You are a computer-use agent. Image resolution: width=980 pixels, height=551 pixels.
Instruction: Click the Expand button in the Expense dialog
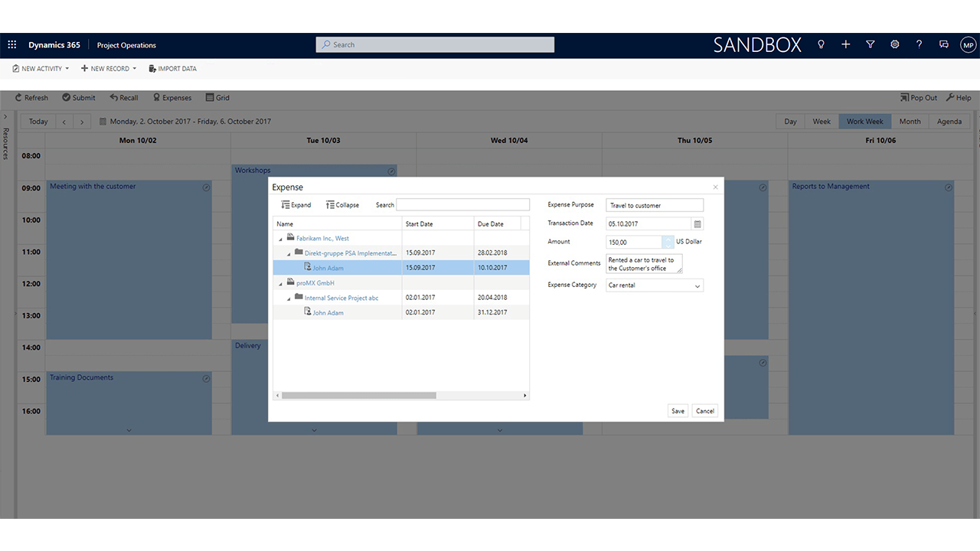click(x=296, y=204)
